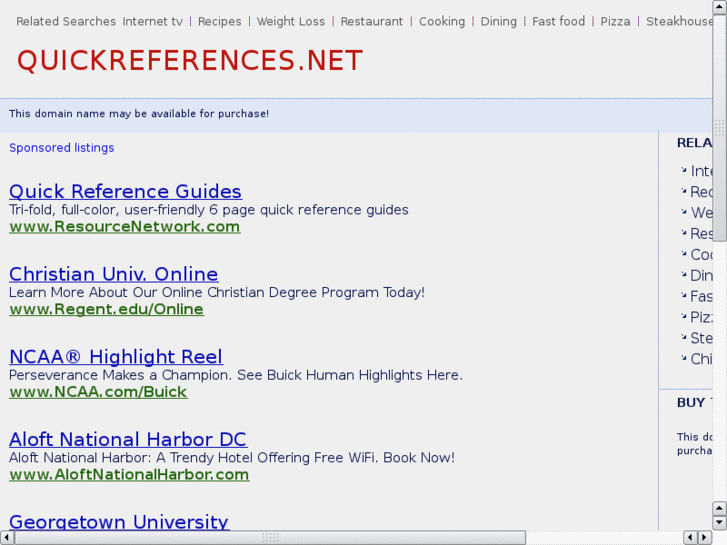The width and height of the screenshot is (727, 545).
Task: Open sidebar related link starting 'Inte'
Action: click(701, 171)
